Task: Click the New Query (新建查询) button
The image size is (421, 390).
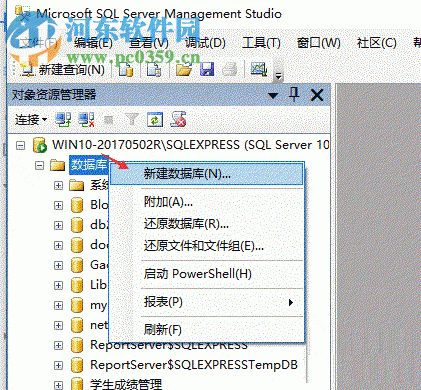Action: [63, 70]
